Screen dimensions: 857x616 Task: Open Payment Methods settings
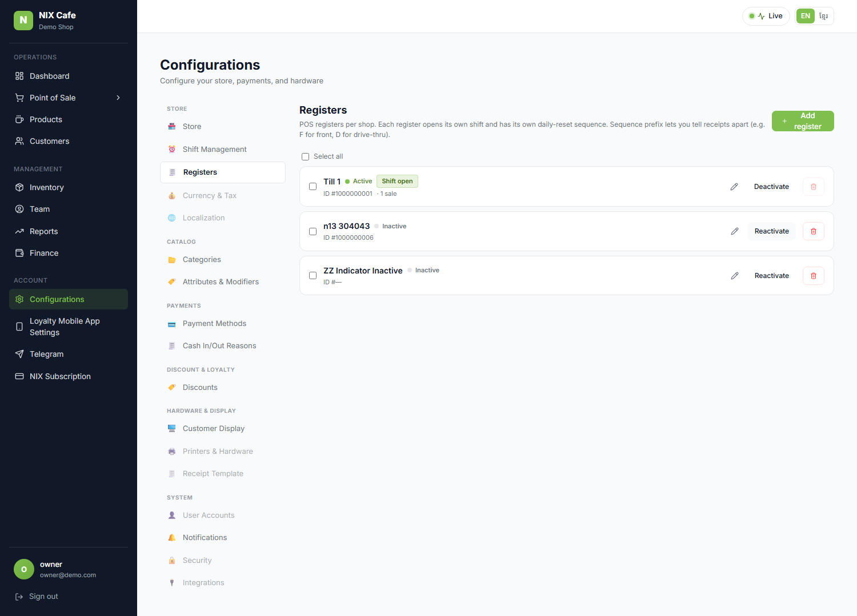(223, 324)
